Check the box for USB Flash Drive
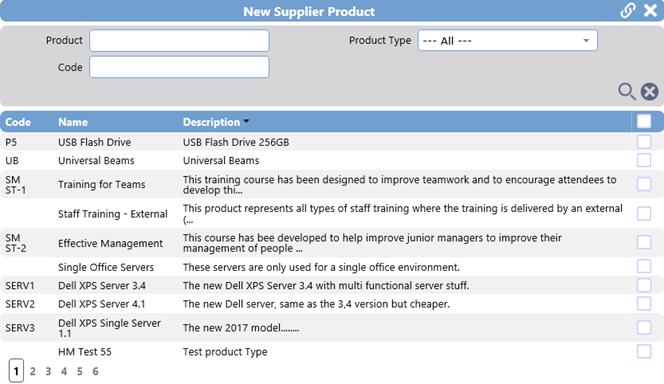 point(644,142)
